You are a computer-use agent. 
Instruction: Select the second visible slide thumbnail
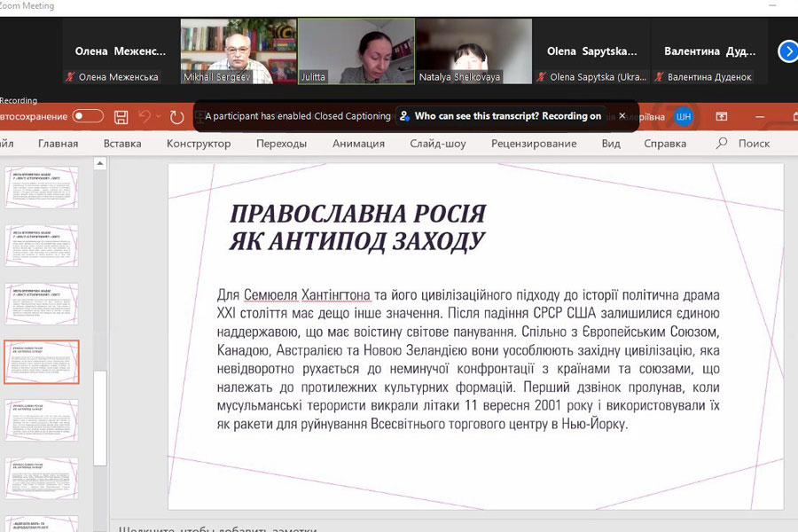click(42, 246)
